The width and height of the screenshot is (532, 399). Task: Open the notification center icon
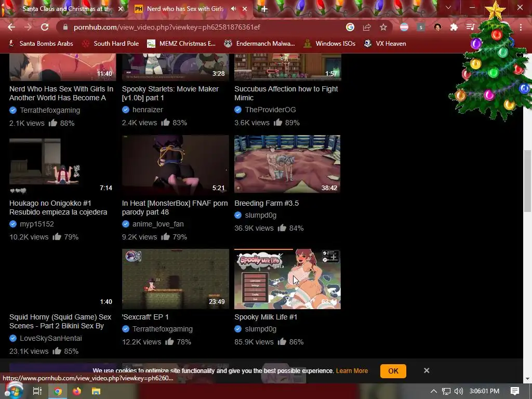515,391
